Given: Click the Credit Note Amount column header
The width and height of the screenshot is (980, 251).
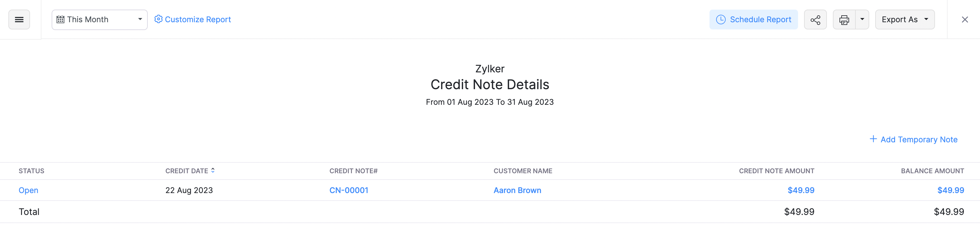Looking at the screenshot, I should coord(776,171).
